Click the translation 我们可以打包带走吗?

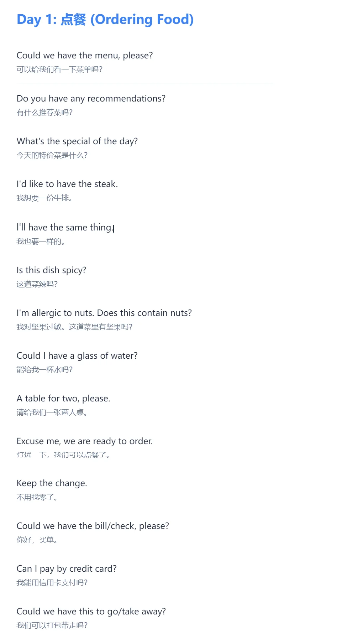pos(52,625)
